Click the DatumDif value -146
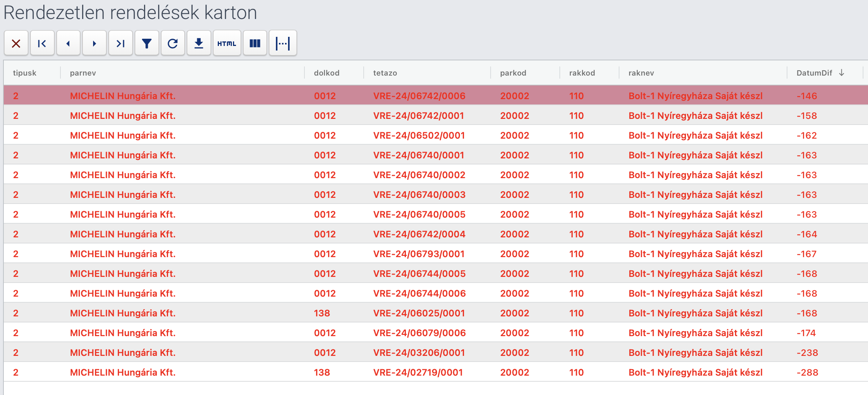The image size is (868, 395). 807,96
